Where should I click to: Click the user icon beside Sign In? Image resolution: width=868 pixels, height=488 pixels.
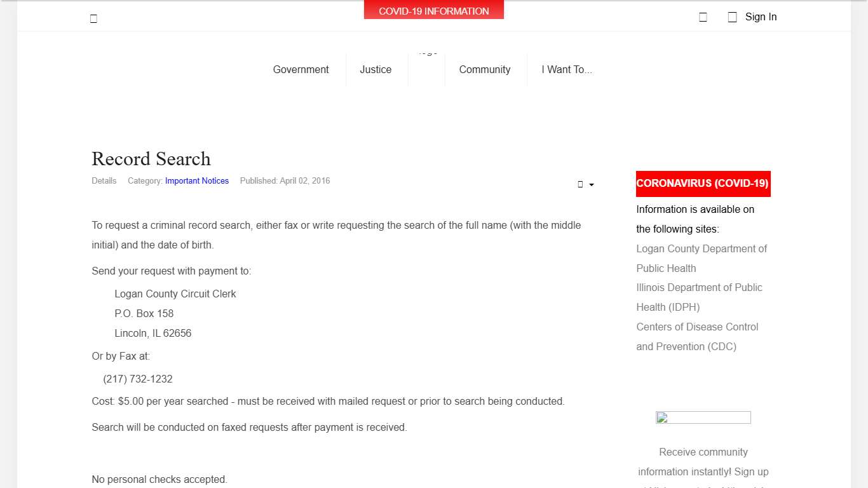click(732, 17)
